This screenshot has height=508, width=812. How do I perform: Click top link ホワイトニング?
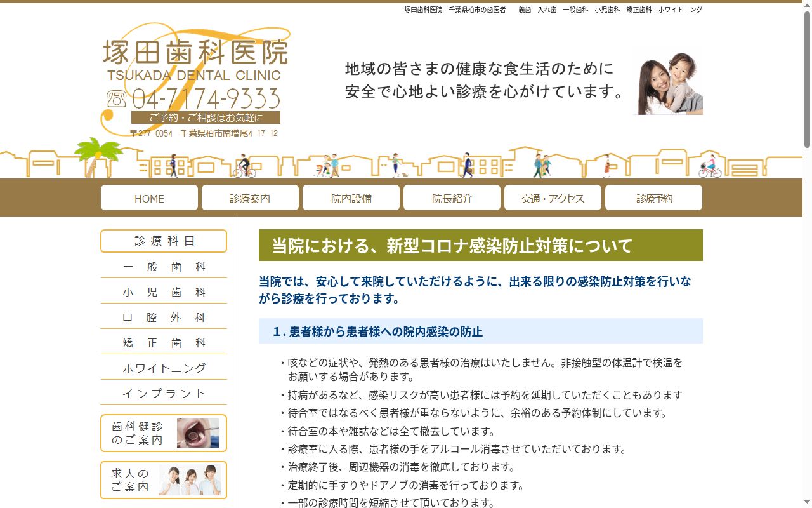[680, 10]
